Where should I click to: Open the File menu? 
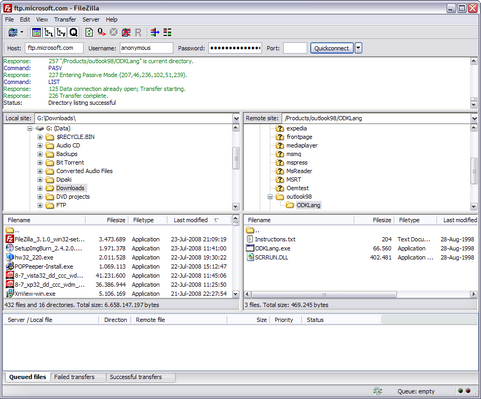click(9, 19)
